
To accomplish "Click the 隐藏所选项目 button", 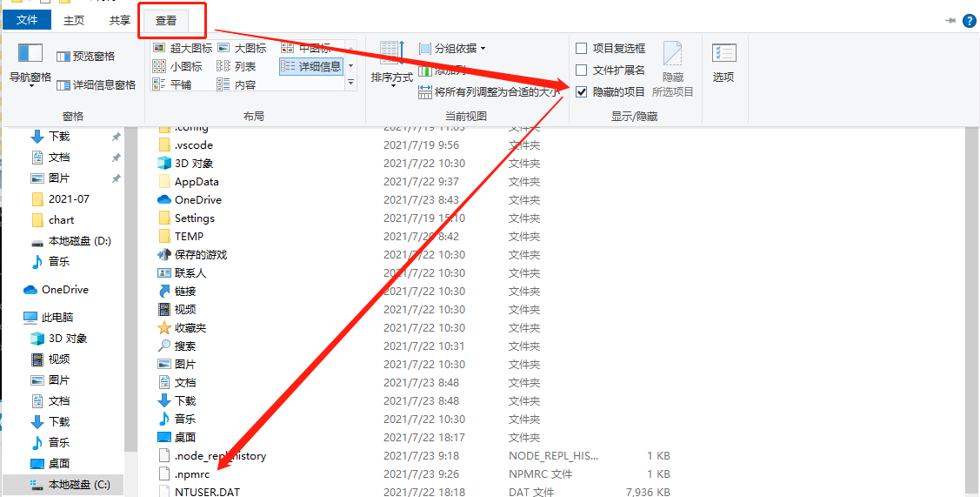I will [673, 69].
